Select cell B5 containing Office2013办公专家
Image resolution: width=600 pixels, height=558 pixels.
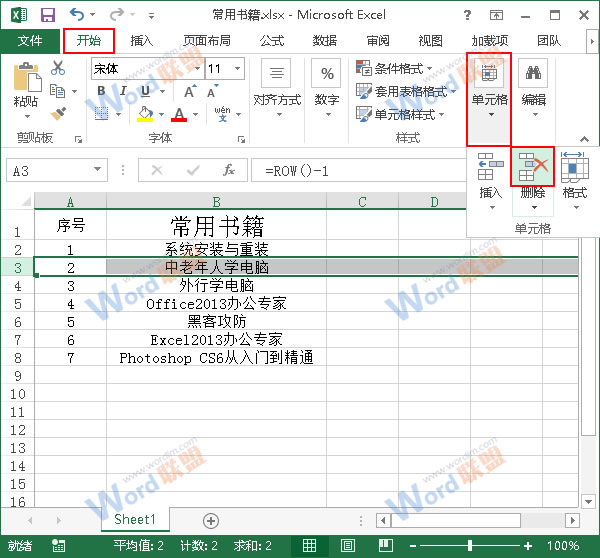[216, 303]
